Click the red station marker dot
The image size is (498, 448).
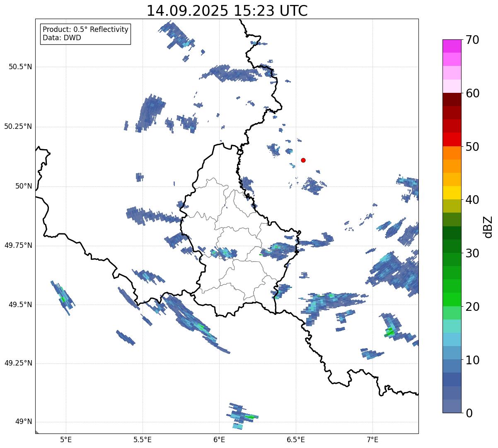click(303, 160)
